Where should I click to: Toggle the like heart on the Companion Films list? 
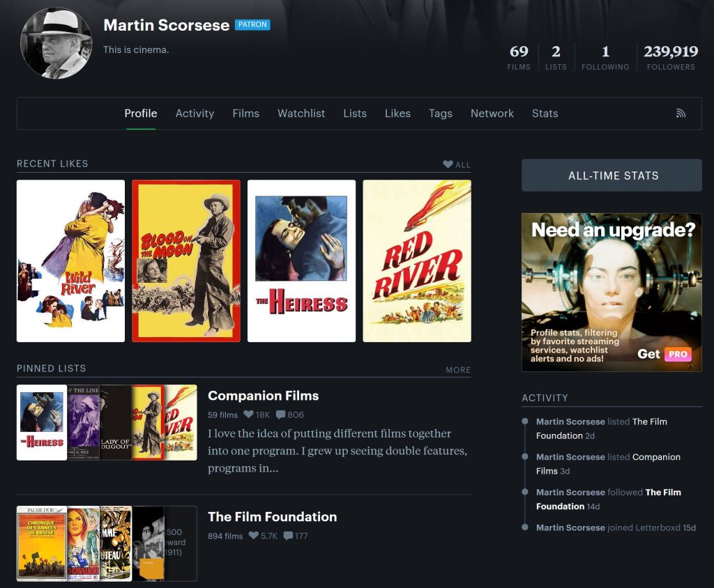248,415
